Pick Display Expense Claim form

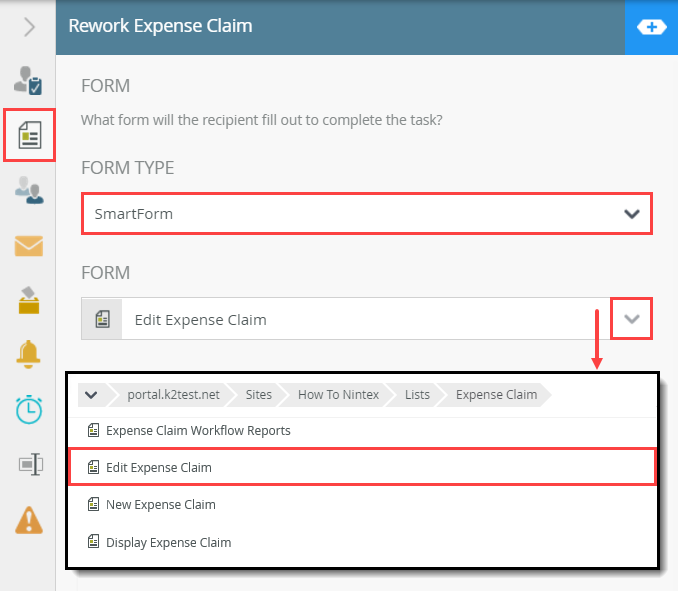pos(168,543)
